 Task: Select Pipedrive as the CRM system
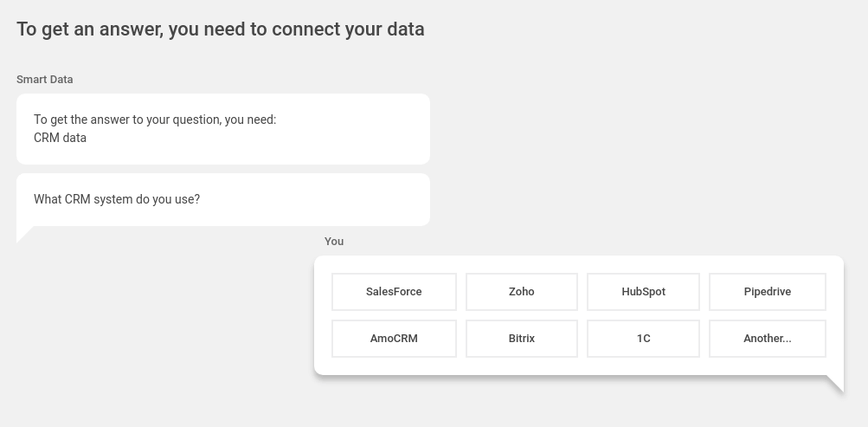(x=767, y=292)
